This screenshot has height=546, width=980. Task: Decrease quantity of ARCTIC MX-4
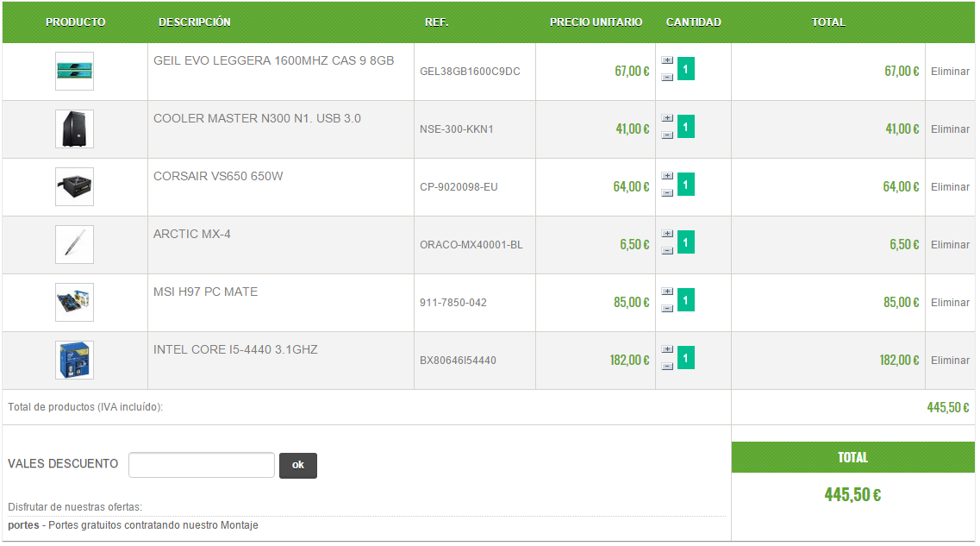tap(667, 250)
